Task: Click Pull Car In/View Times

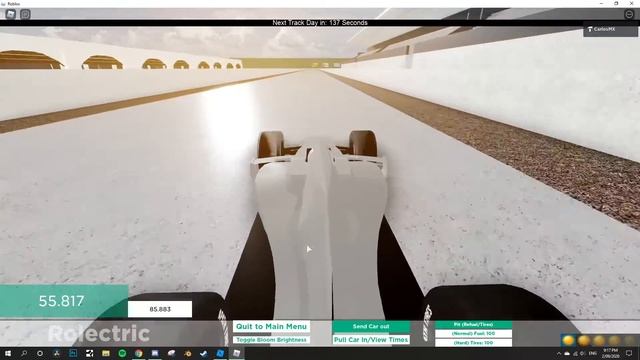Action: click(x=371, y=340)
